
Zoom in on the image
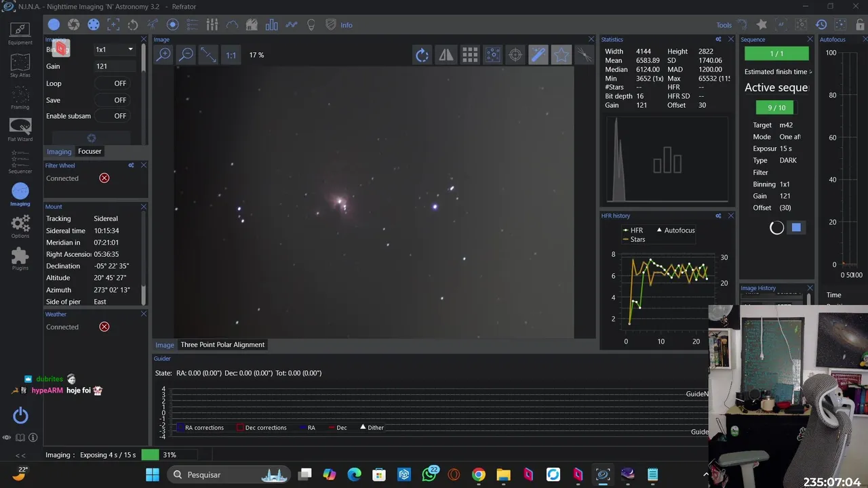[x=163, y=55]
